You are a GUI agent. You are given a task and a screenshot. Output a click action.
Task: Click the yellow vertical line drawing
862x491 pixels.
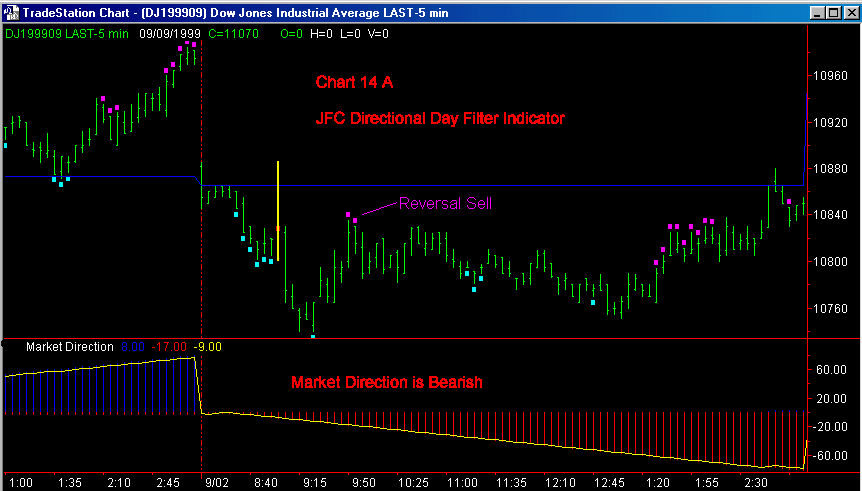coord(278,211)
